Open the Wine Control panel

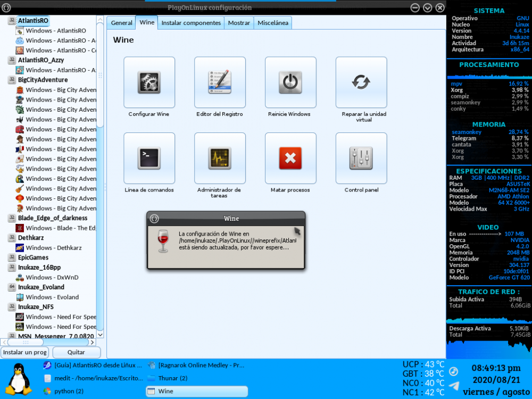tap(361, 158)
